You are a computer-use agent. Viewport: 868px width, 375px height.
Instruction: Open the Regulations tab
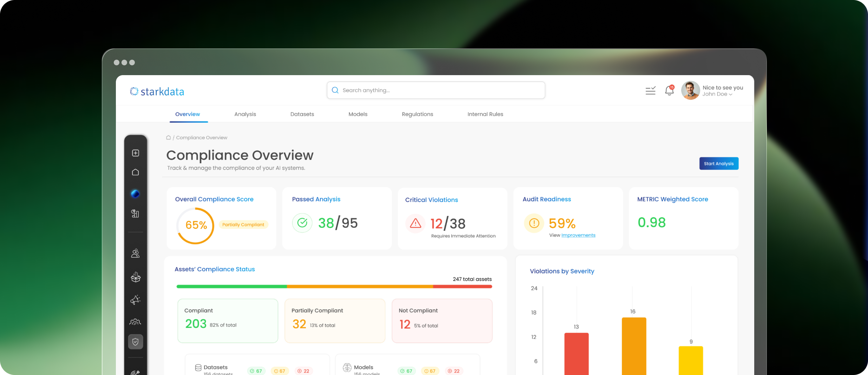pos(417,114)
